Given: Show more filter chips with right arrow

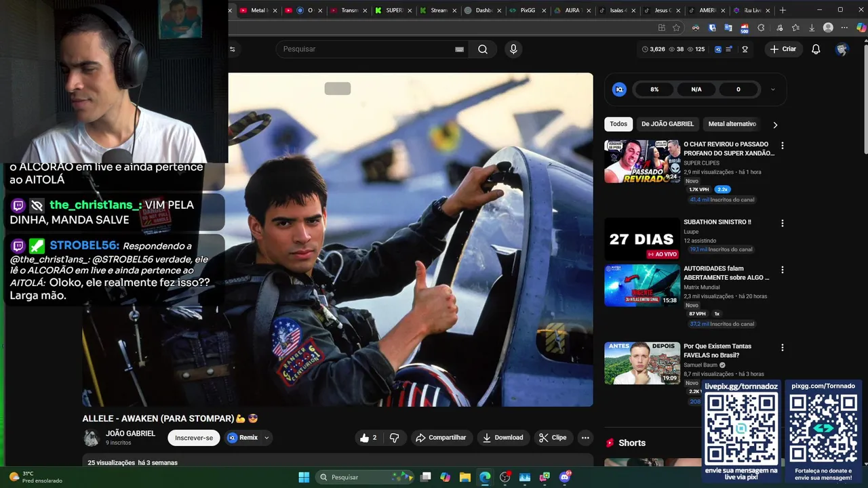Looking at the screenshot, I should tap(775, 125).
